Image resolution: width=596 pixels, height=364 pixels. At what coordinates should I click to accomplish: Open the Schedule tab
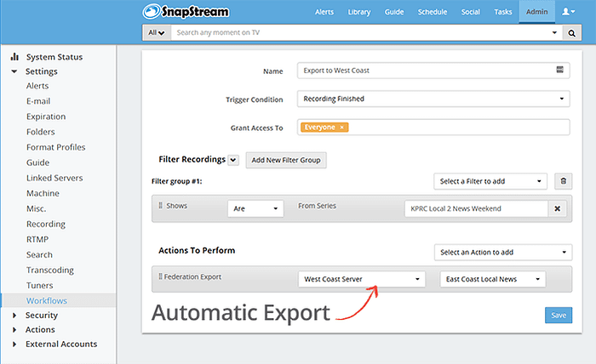click(x=433, y=12)
